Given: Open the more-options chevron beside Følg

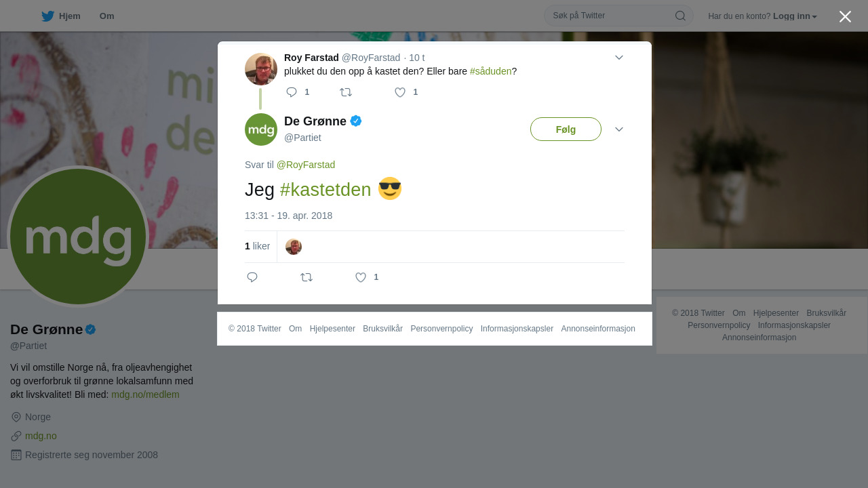Looking at the screenshot, I should tap(619, 129).
